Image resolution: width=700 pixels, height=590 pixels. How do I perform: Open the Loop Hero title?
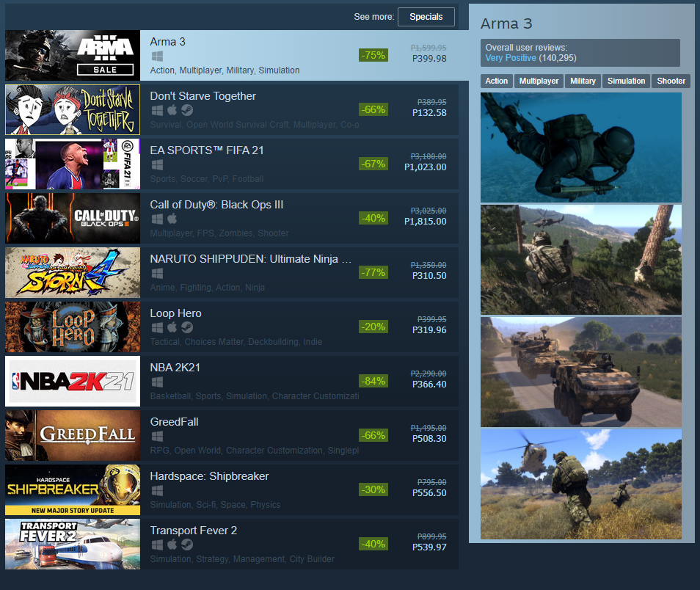pos(175,313)
